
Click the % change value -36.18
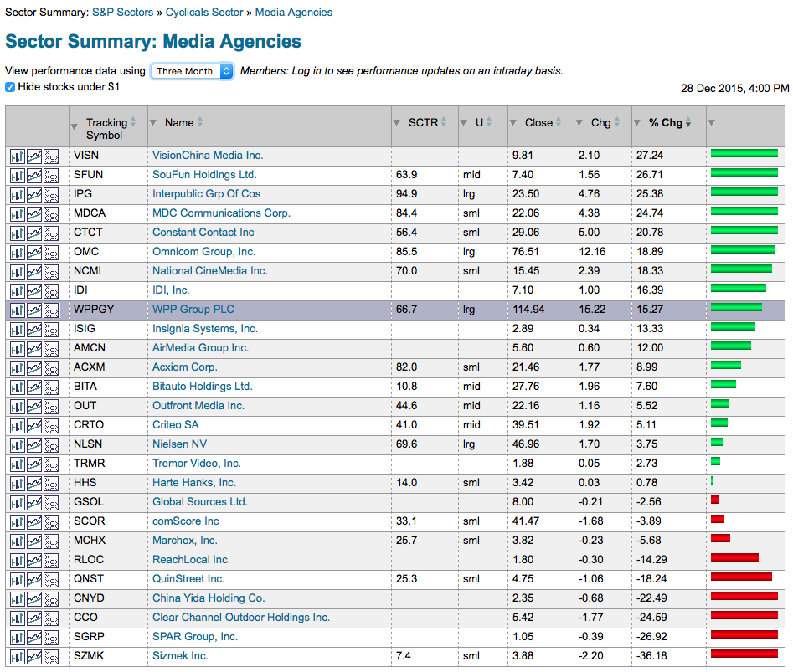point(651,655)
